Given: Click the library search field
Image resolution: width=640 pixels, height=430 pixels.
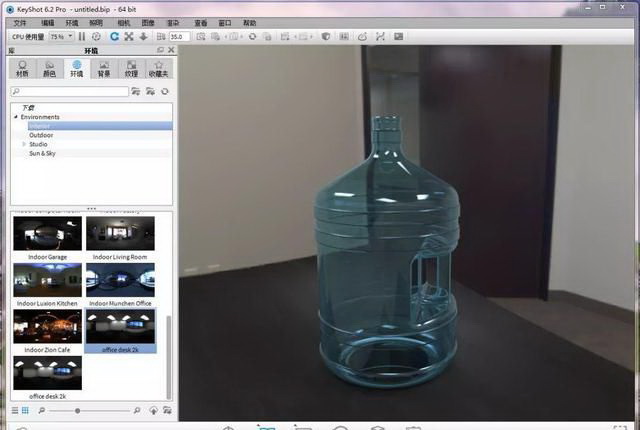Looking at the screenshot, I should [69, 91].
